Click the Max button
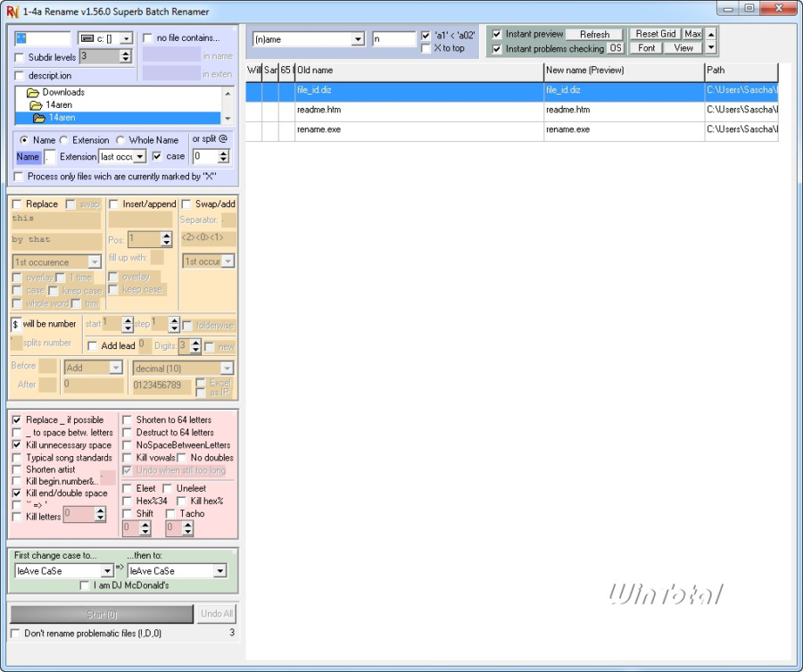The image size is (803, 672). pos(692,34)
